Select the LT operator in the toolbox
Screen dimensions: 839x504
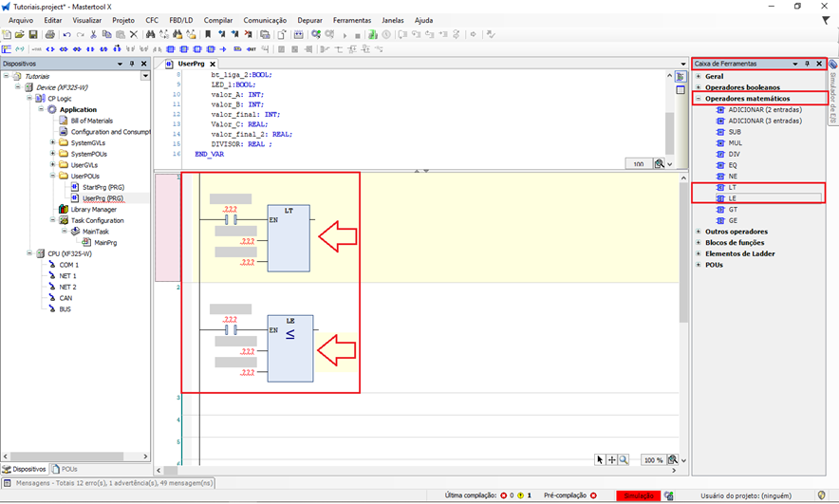click(733, 187)
